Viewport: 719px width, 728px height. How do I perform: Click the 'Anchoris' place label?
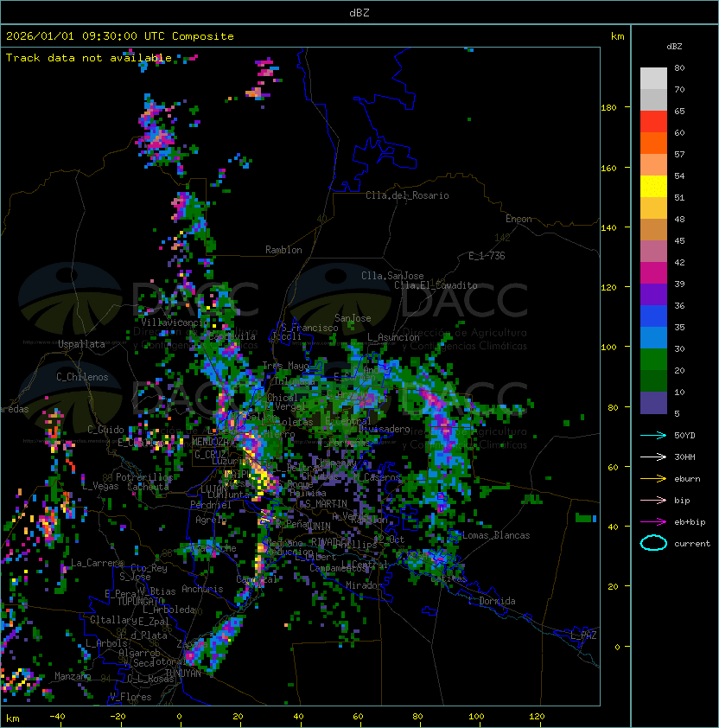202,589
